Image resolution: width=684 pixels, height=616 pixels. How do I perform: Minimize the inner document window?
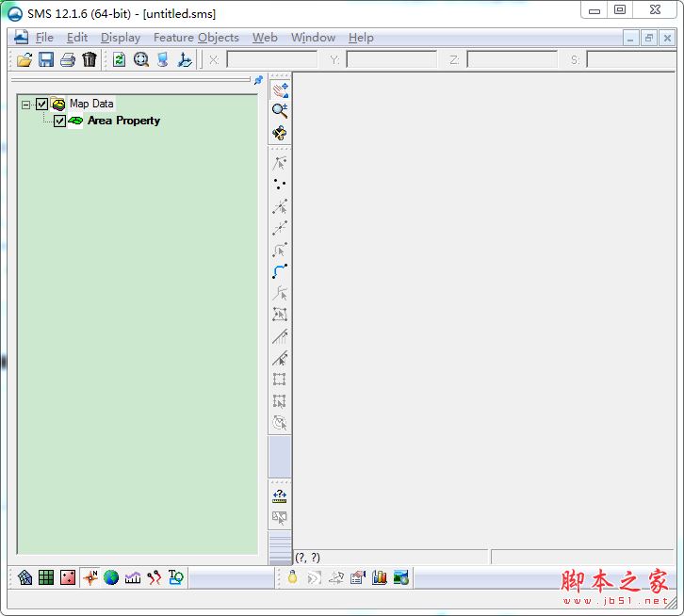[630, 38]
